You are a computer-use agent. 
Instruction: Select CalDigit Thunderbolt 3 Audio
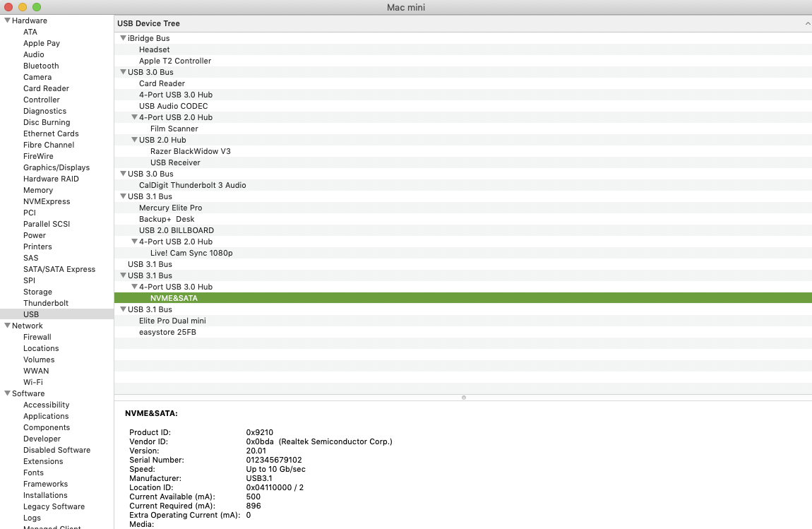coord(463,185)
